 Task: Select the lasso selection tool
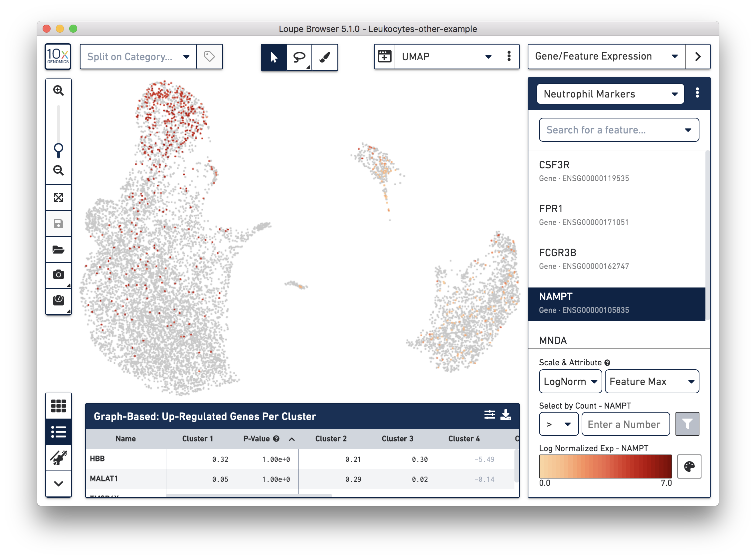[299, 57]
